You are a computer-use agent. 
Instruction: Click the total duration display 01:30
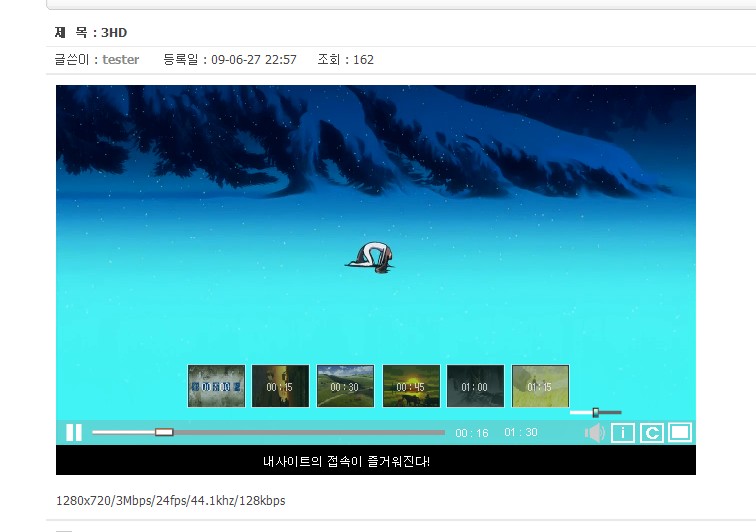520,432
